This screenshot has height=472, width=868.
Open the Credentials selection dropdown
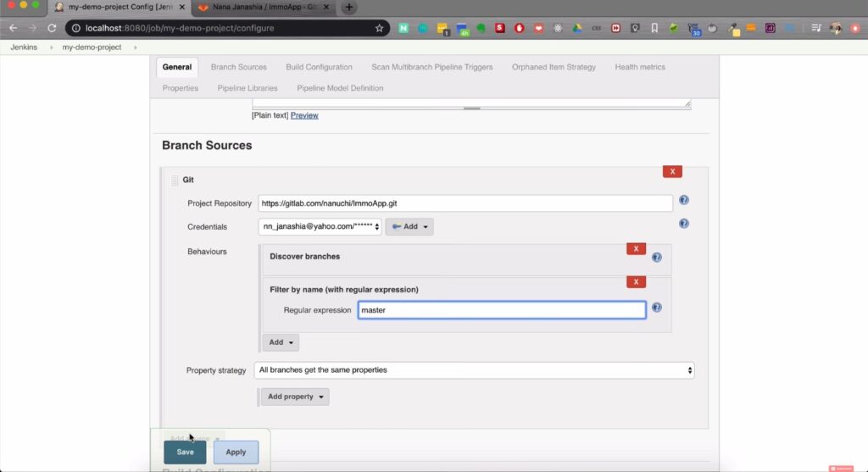click(320, 227)
